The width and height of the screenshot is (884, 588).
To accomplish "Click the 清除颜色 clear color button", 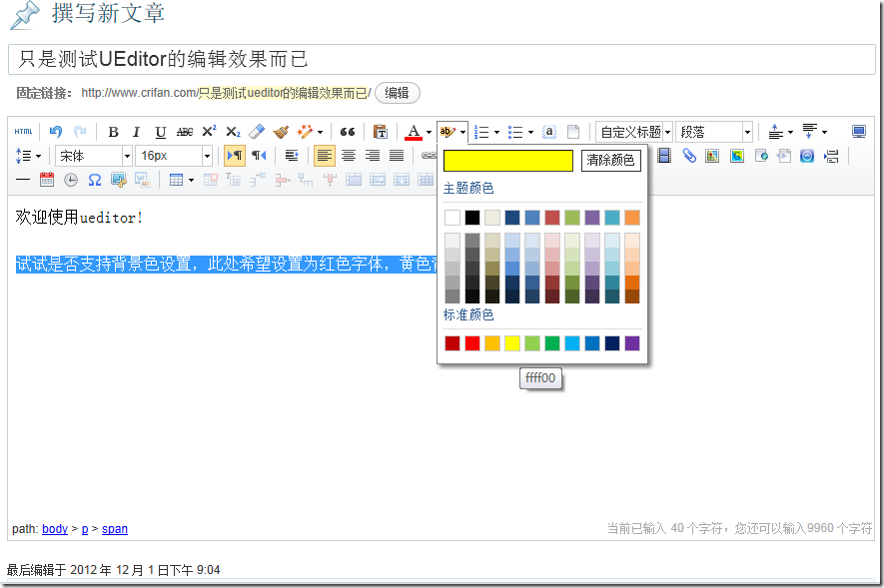I will 610,160.
